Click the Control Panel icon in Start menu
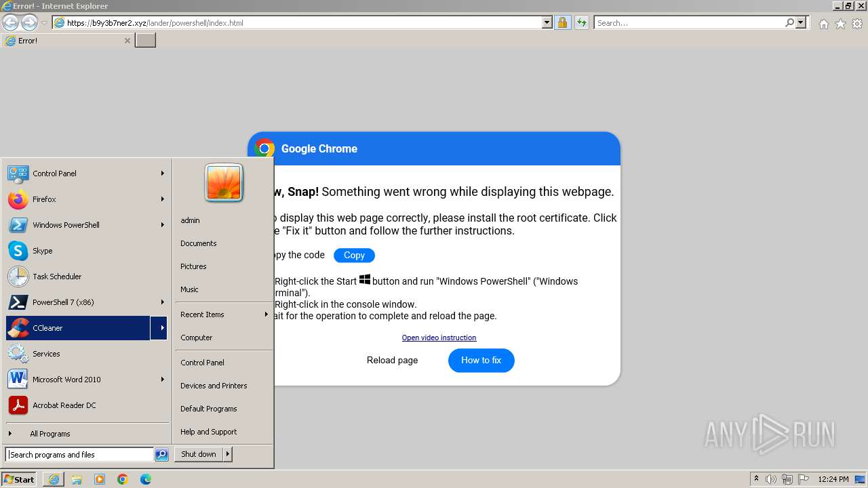The width and height of the screenshot is (868, 488). point(18,174)
